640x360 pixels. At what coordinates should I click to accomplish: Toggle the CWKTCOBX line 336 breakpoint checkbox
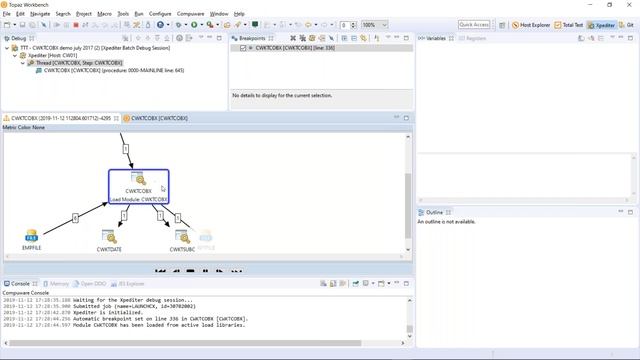(x=243, y=48)
